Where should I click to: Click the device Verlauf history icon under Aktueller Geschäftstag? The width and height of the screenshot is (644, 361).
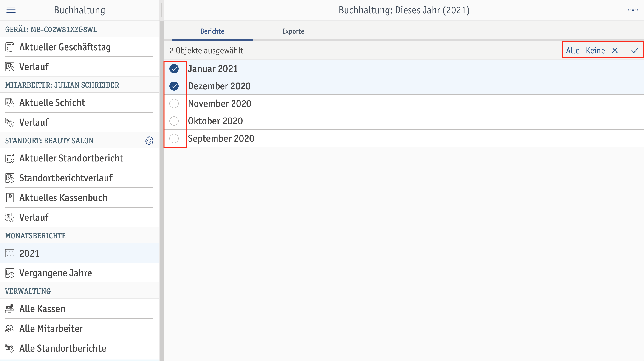click(x=9, y=67)
